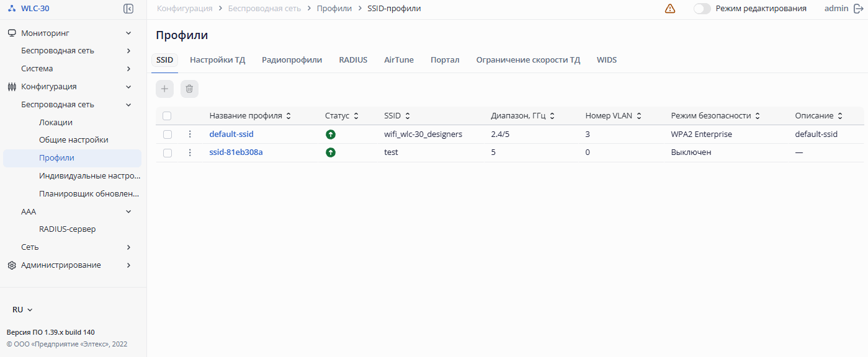Open the default-ssid profile link
Image resolution: width=868 pixels, height=357 pixels.
[231, 134]
